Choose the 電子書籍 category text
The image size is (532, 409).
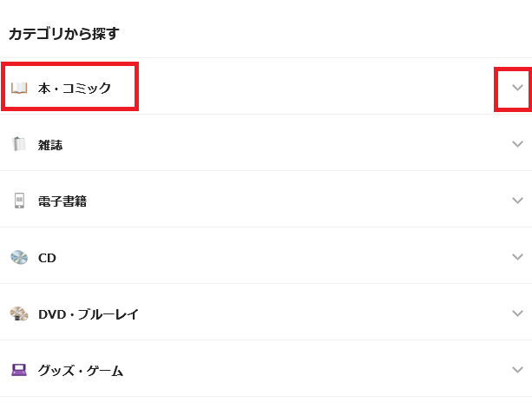pyautogui.click(x=62, y=201)
